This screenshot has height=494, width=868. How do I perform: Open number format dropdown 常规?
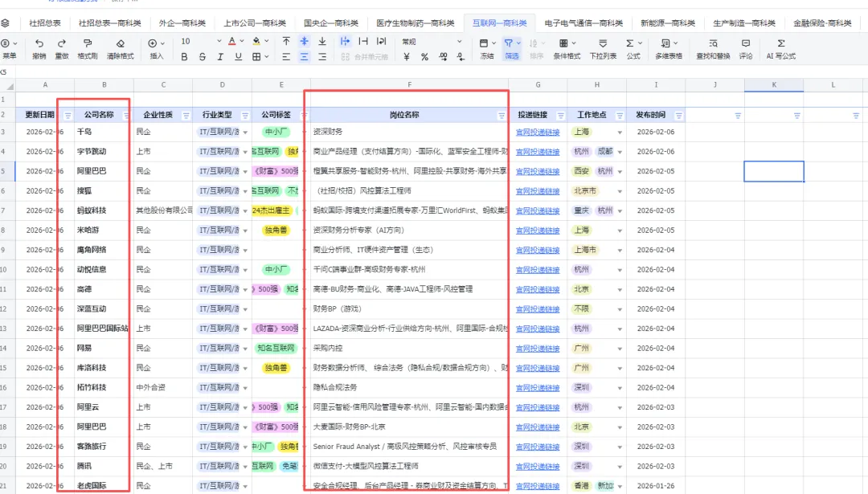(432, 42)
